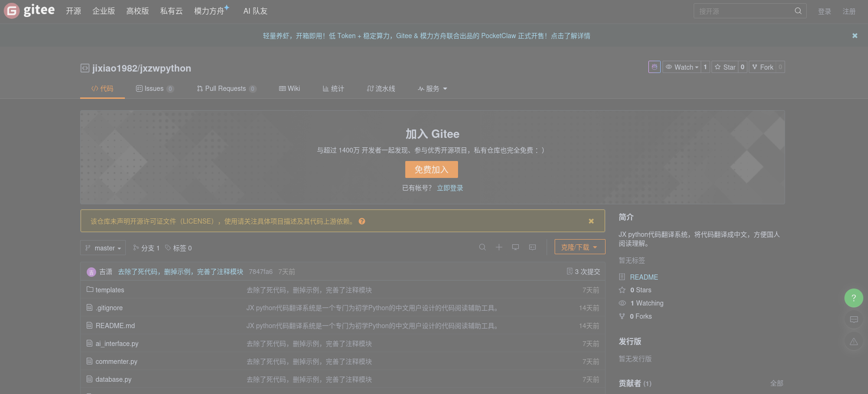Dismiss the LICENSE warning notice
Screen dimensions: 868x394
click(591, 221)
